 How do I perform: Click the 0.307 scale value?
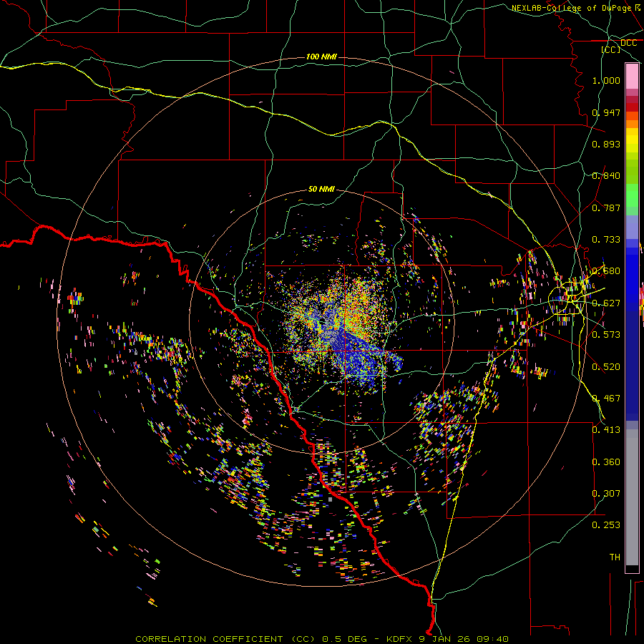606,494
